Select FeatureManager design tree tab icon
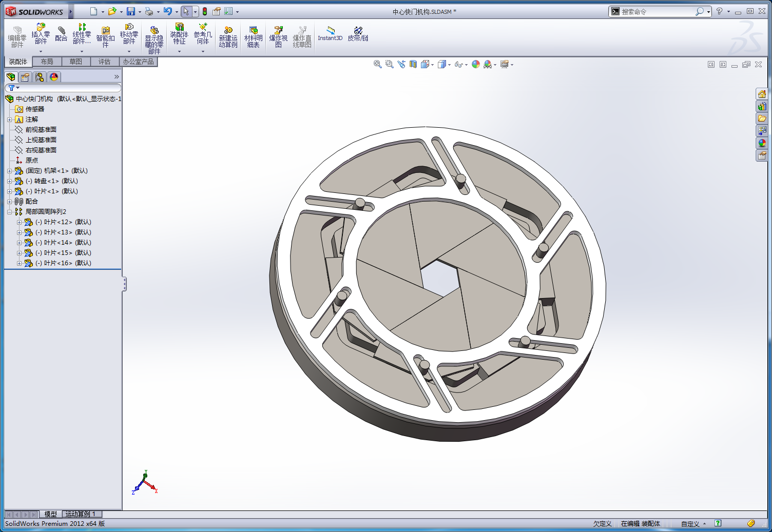This screenshot has height=532, width=772. pos(11,77)
